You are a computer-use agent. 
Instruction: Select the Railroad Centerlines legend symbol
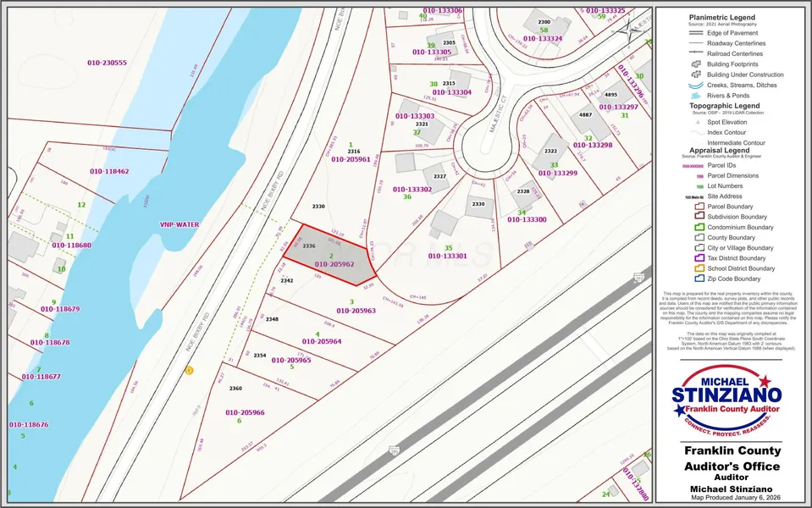coord(695,52)
